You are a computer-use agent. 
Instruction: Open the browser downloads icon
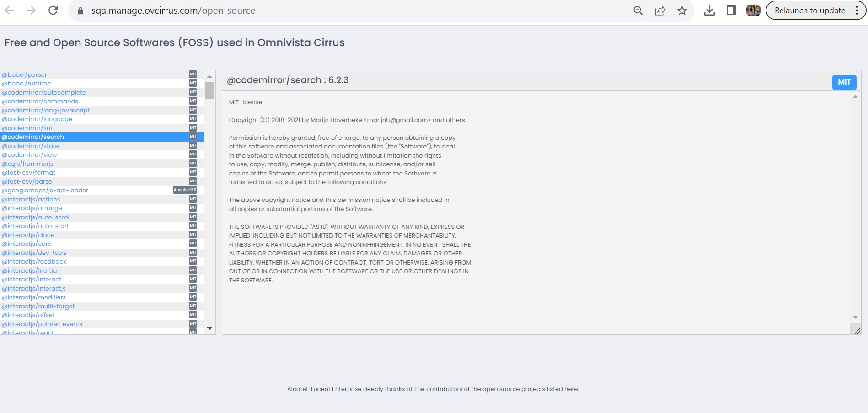(x=709, y=11)
